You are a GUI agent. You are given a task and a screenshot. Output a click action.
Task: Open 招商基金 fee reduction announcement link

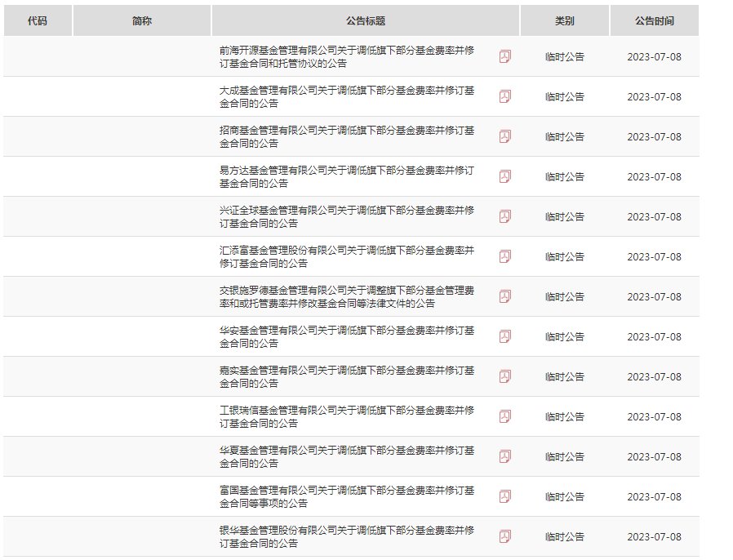(x=347, y=136)
